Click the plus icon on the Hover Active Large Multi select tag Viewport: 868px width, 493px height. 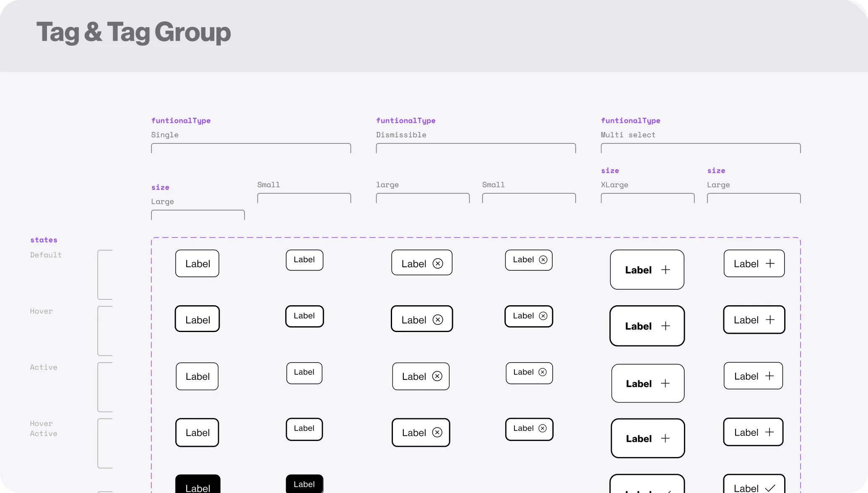pyautogui.click(x=769, y=432)
